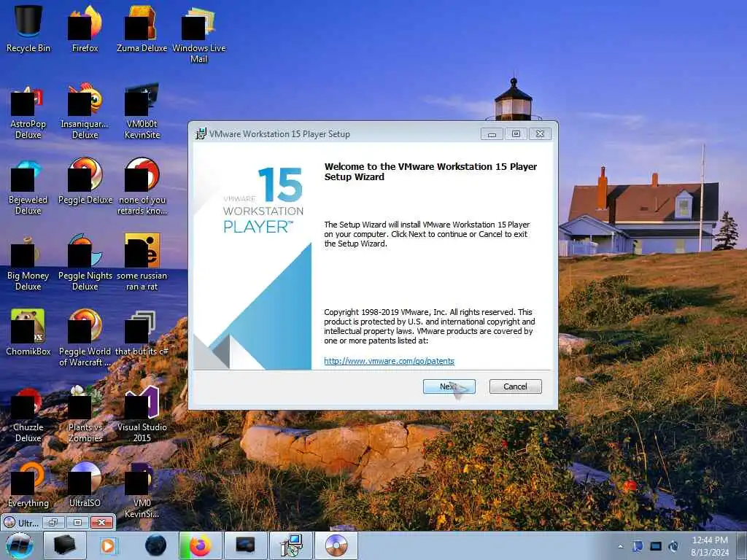Click the VMware Setup installer title bar icon
The width and height of the screenshot is (747, 560).
[201, 134]
